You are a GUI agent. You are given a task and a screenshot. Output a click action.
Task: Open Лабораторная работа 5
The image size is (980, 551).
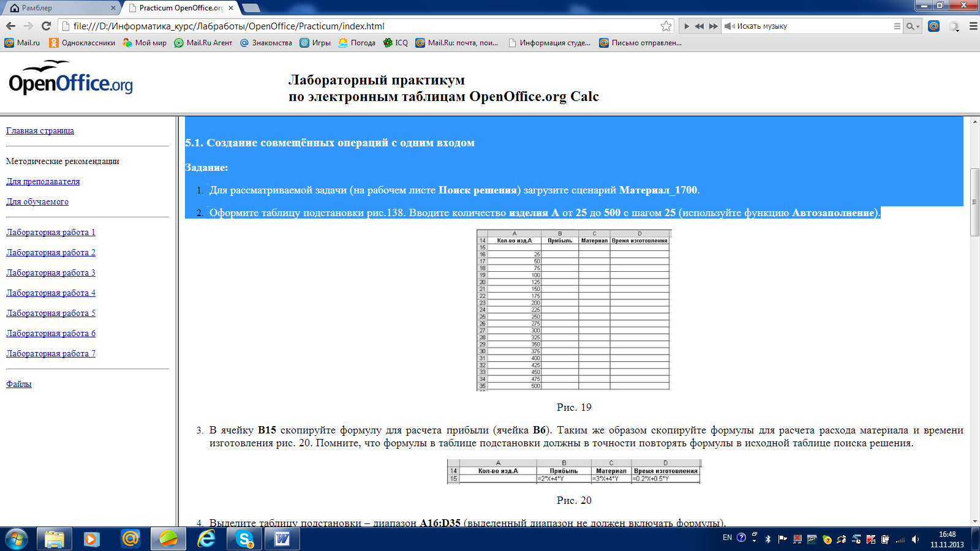pyautogui.click(x=51, y=313)
